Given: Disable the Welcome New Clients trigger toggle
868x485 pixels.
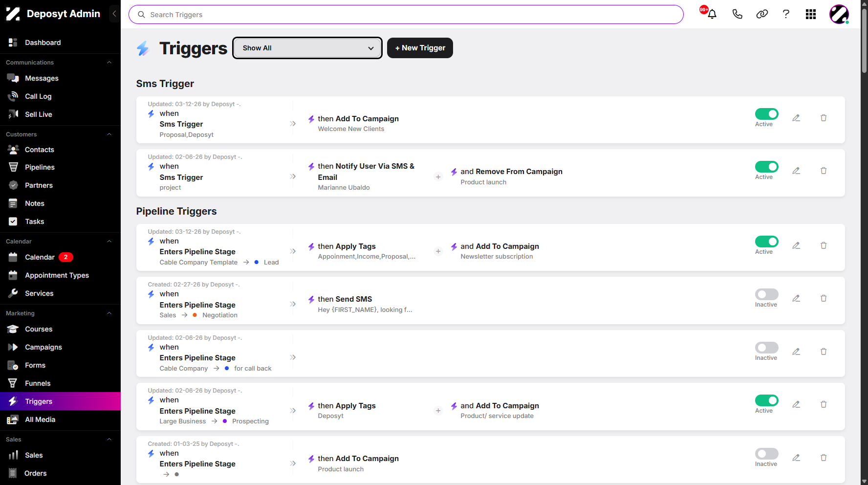Looking at the screenshot, I should click(767, 114).
